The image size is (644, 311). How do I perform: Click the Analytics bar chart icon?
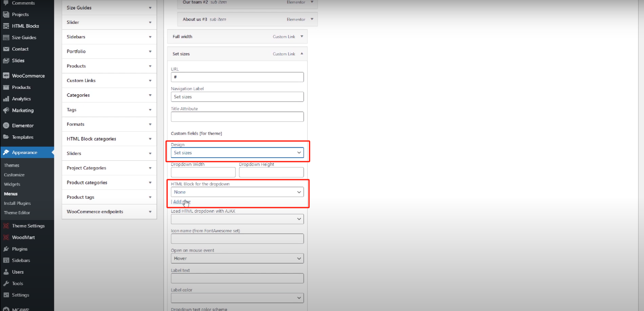pyautogui.click(x=6, y=99)
